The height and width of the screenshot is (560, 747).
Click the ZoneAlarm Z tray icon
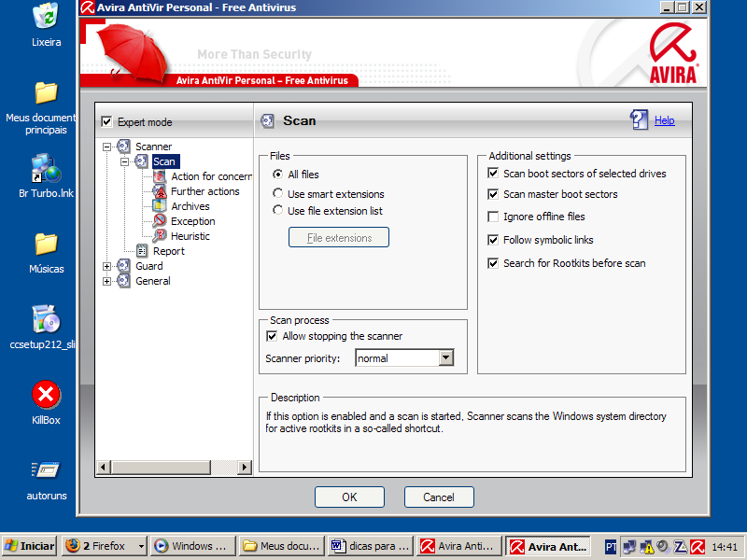(681, 546)
